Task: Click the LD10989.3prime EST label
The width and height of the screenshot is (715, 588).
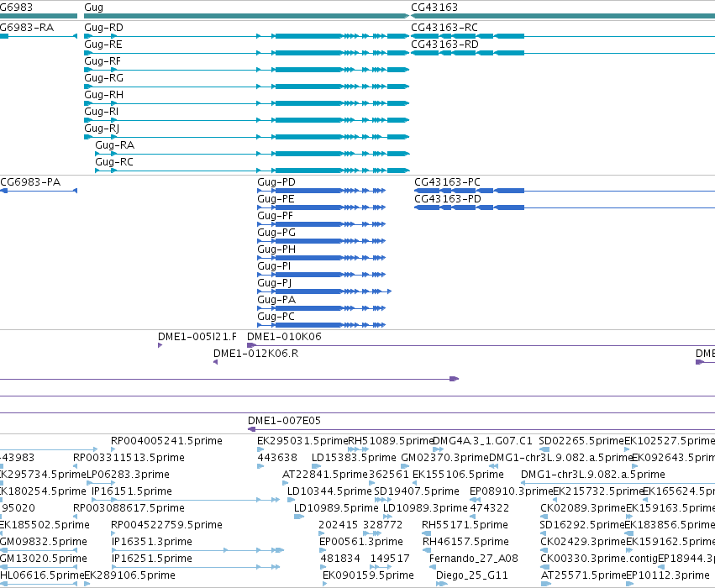Action: pos(425,508)
